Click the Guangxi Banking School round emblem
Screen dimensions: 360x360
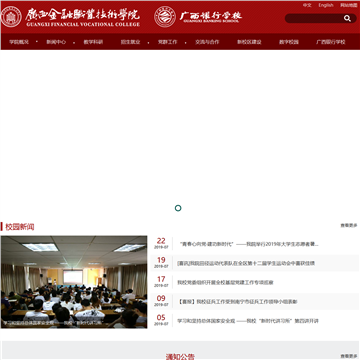pos(165,17)
